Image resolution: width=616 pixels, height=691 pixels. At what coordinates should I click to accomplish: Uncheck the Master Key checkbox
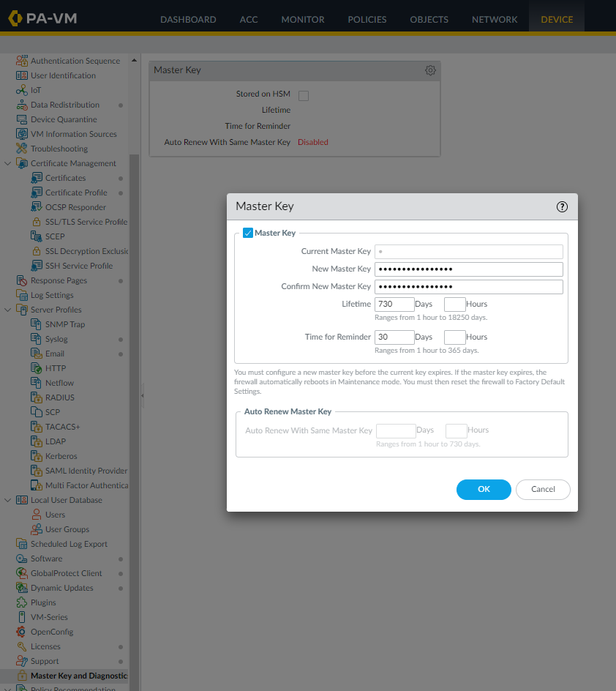point(248,233)
